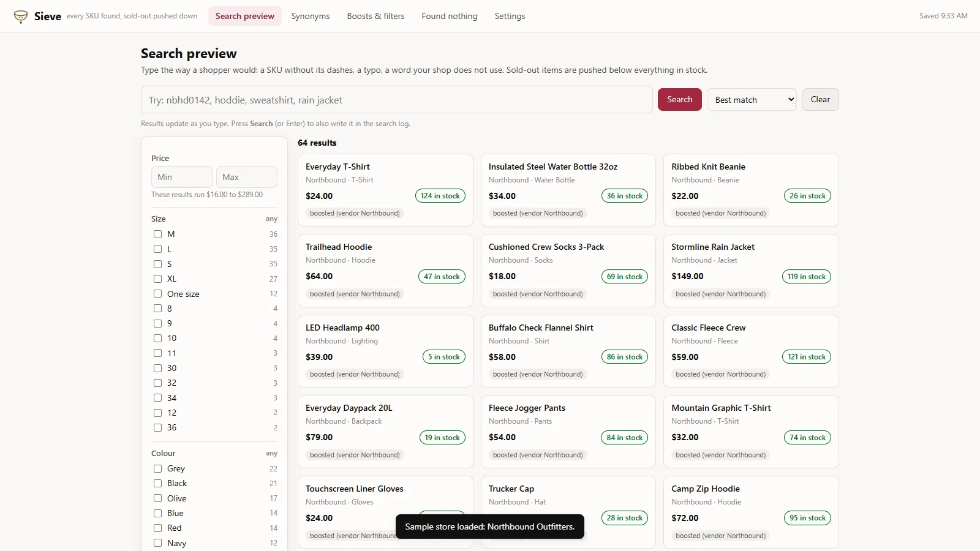The image size is (980, 551).
Task: Switch to Boosts & filters tab
Action: 375,16
